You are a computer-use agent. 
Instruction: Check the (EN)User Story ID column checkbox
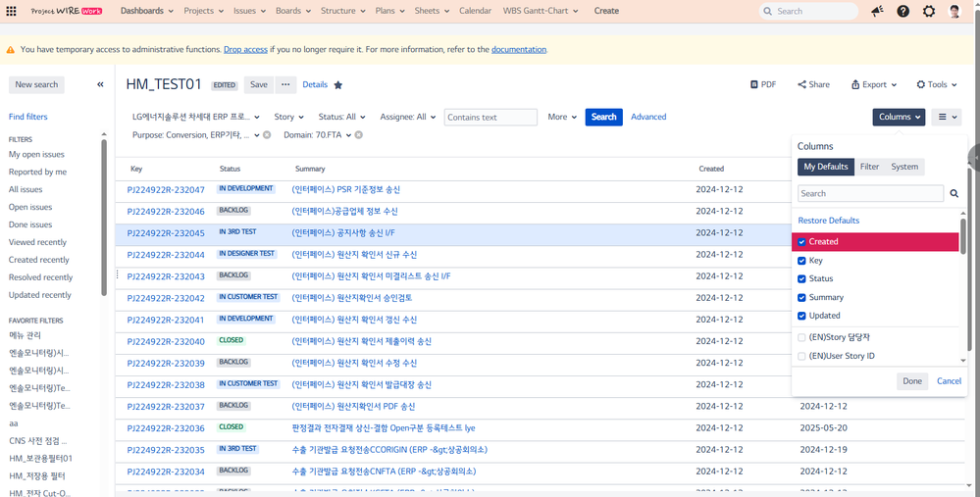coord(801,356)
